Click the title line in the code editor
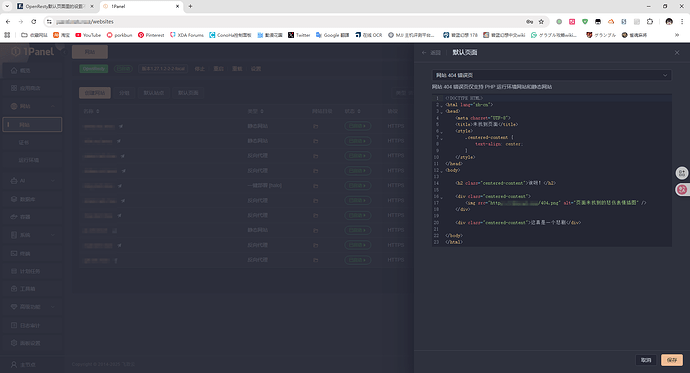The width and height of the screenshot is (690, 373). tap(486, 124)
